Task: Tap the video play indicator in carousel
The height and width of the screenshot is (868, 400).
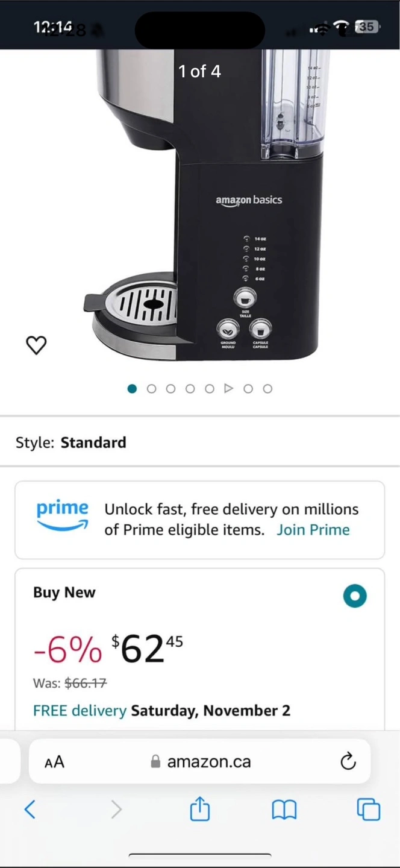Action: 228,389
